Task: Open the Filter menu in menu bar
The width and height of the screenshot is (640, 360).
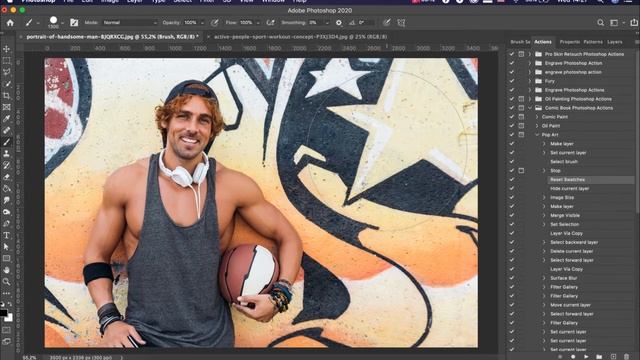Action: pos(207,2)
